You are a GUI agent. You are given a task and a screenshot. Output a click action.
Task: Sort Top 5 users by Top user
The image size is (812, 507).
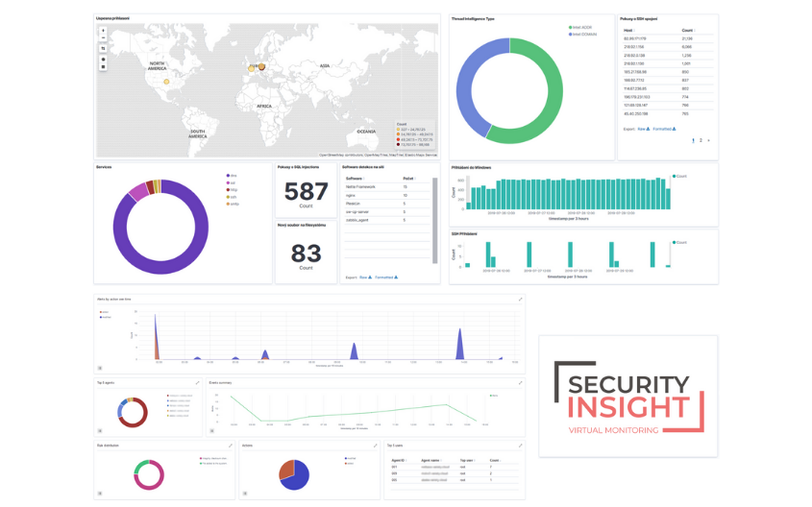[x=467, y=460]
